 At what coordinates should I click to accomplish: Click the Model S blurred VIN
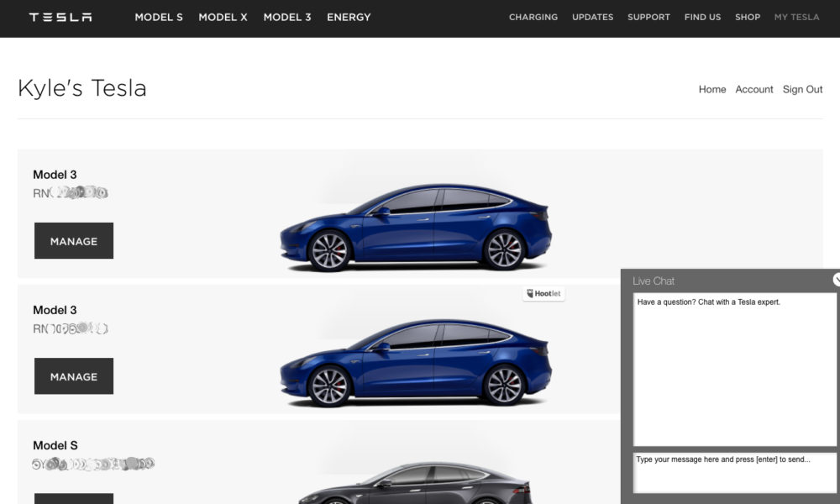[x=93, y=464]
